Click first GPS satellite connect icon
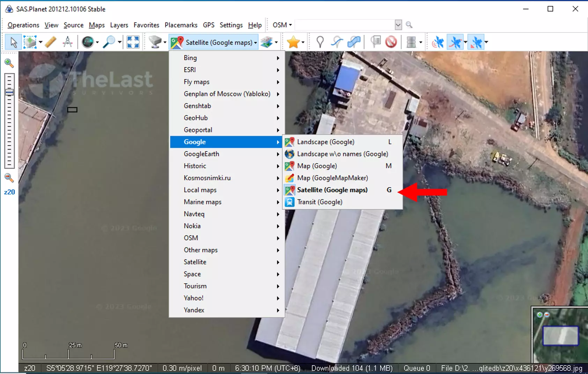588x374 pixels. 438,42
